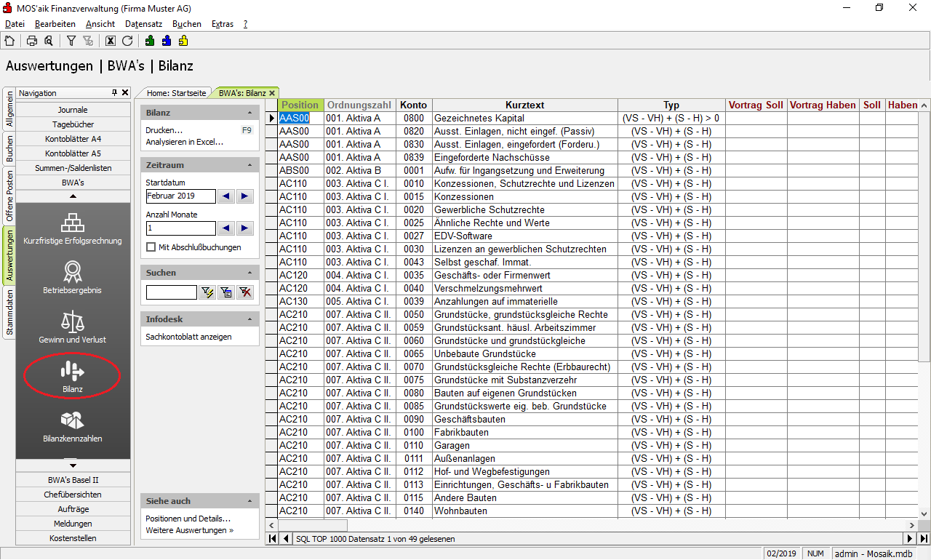Click Sachkontoblatt anzeigen link
This screenshot has height=560, width=931.
click(188, 337)
